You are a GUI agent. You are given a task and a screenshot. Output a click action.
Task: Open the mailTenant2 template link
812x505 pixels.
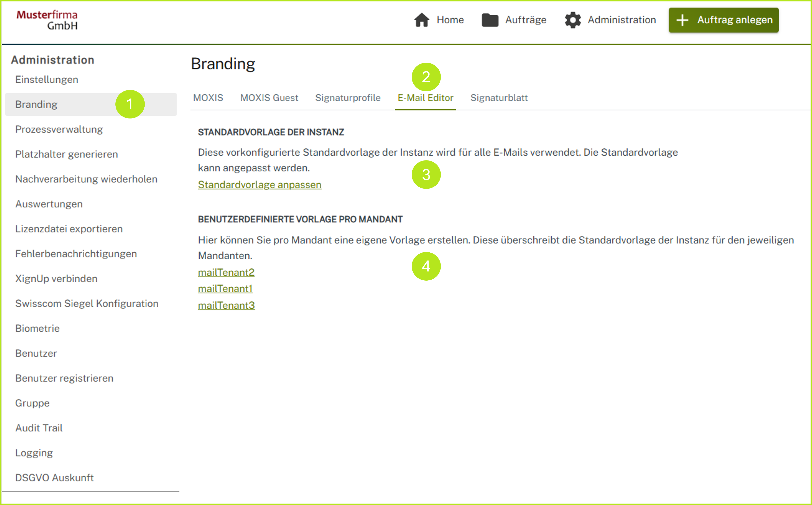226,272
